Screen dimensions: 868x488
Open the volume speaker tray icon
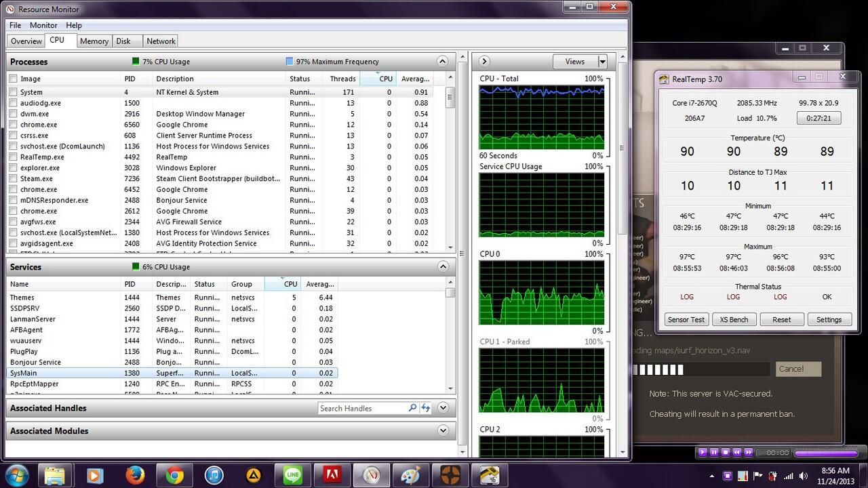(x=803, y=475)
